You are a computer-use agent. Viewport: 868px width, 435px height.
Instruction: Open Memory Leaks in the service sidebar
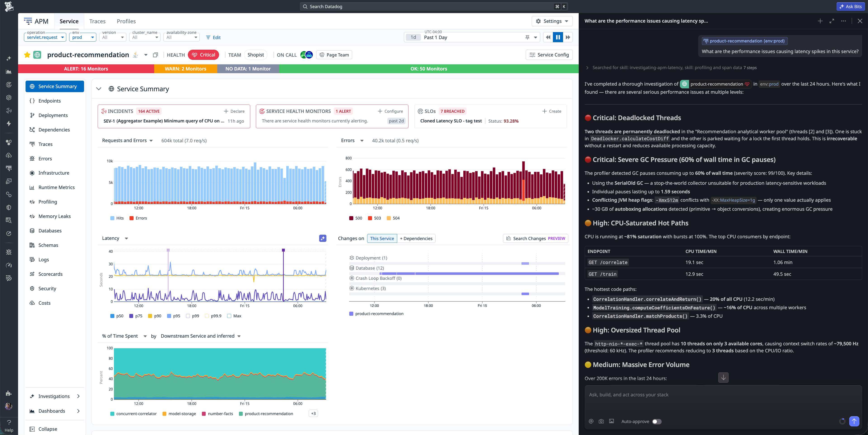[x=54, y=216]
